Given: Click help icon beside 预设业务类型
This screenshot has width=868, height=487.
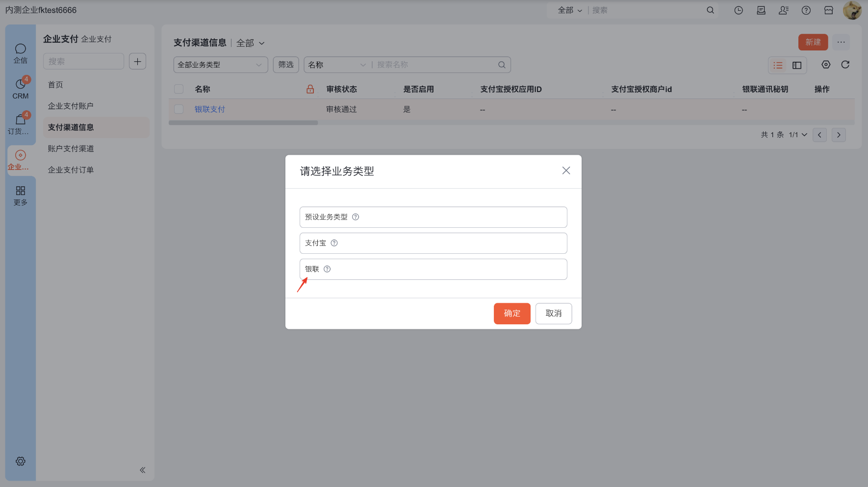Looking at the screenshot, I should click(x=356, y=217).
